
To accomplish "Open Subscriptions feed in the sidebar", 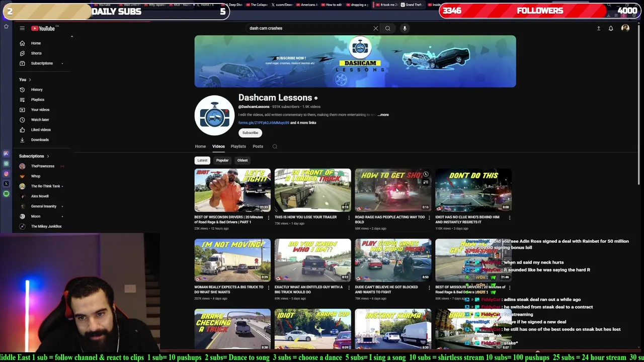I will coord(42,63).
